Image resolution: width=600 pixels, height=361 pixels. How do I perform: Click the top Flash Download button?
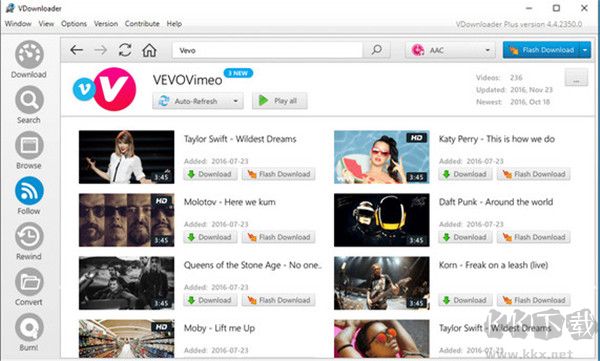click(541, 50)
